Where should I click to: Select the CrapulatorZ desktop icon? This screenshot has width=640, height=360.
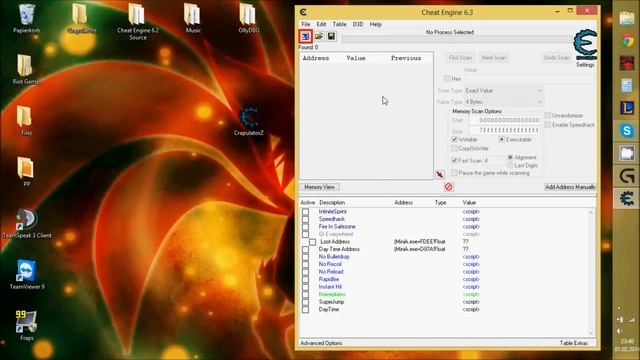click(249, 121)
